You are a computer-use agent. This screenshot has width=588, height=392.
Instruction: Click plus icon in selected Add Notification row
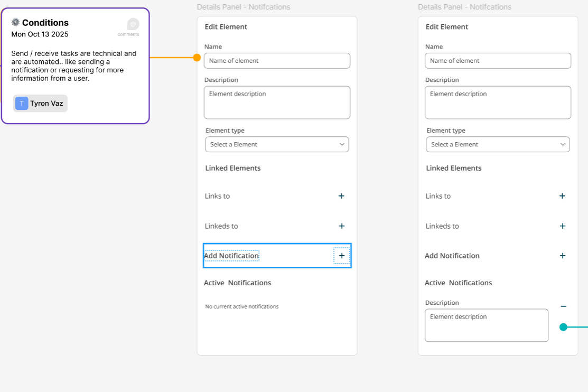[341, 256]
